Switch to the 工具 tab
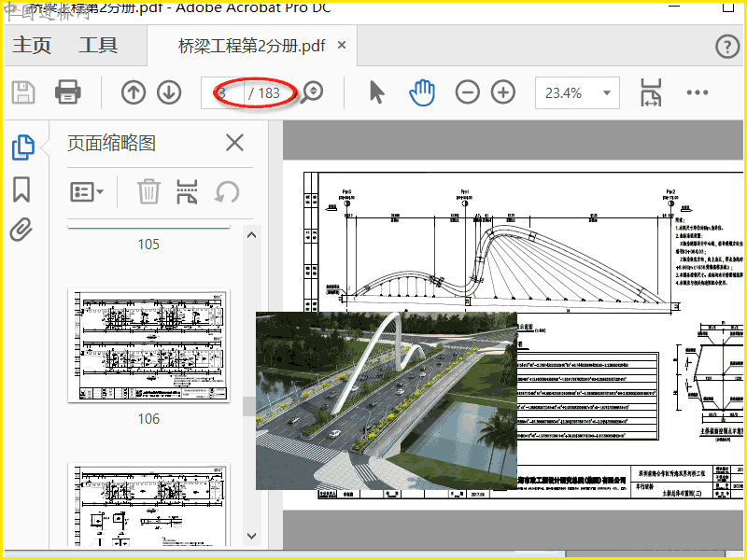This screenshot has width=747, height=560. (98, 45)
